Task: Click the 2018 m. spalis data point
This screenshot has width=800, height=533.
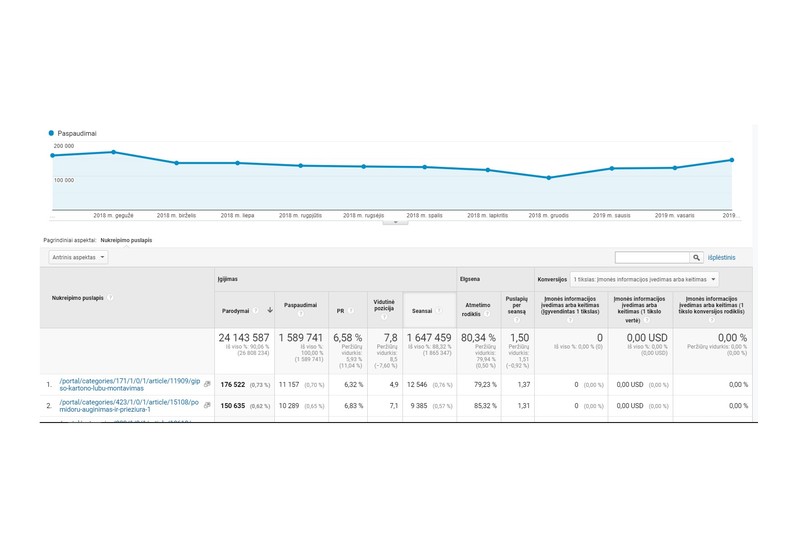Action: point(425,167)
